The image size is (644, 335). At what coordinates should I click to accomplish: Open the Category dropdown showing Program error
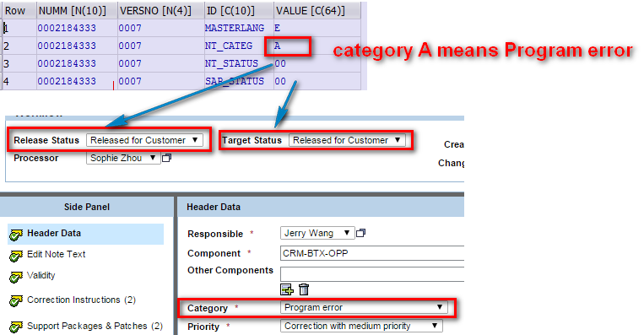point(364,307)
